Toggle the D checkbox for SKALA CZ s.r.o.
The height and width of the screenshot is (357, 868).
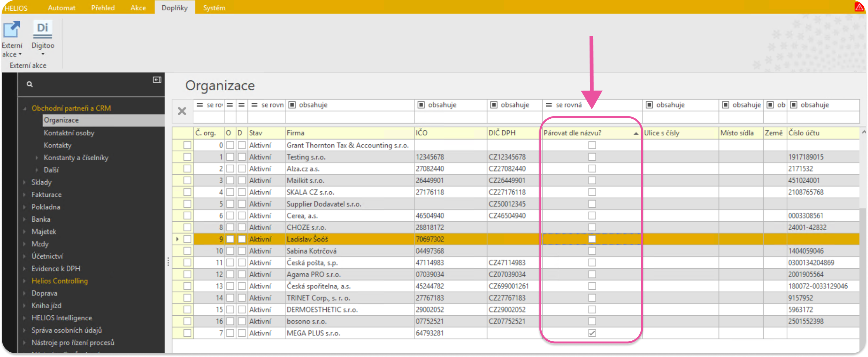(242, 192)
